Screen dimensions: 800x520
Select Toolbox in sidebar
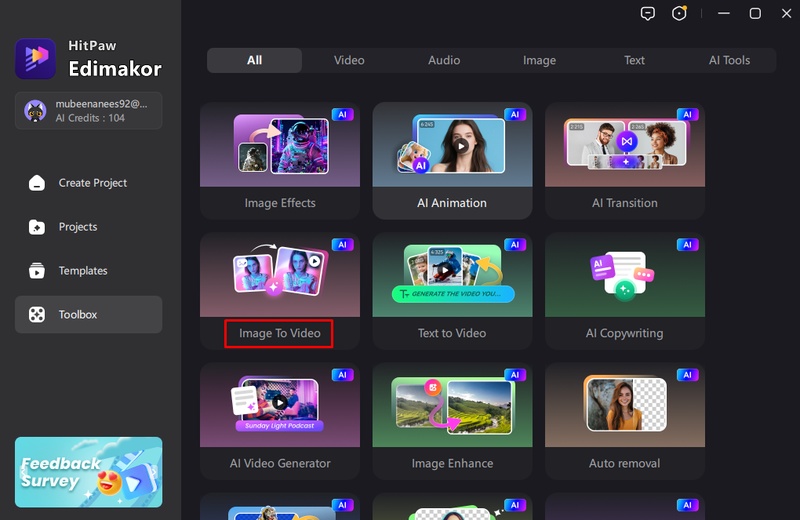click(89, 314)
